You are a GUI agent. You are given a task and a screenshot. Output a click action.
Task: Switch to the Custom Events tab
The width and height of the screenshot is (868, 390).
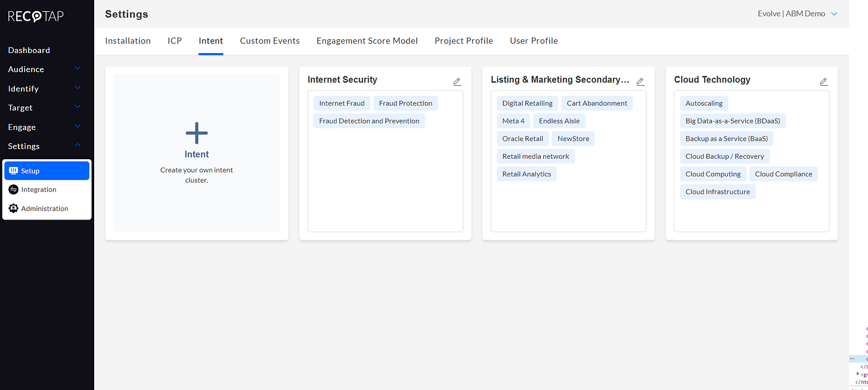tap(269, 41)
